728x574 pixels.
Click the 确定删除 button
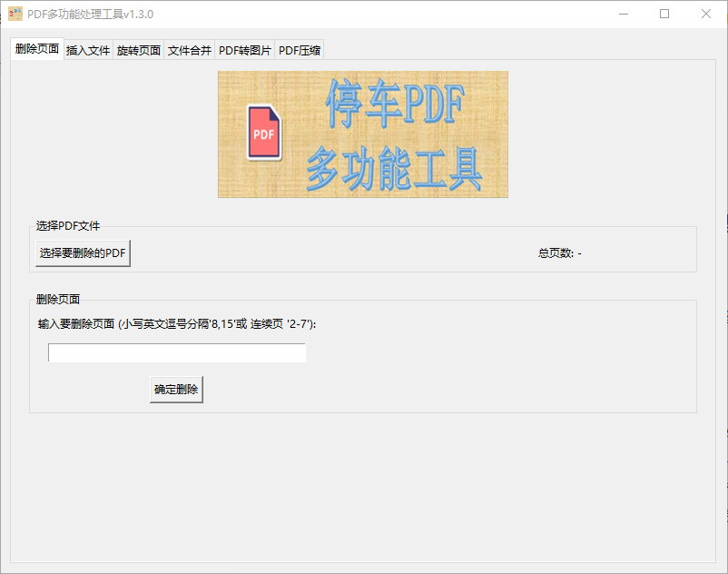click(176, 389)
